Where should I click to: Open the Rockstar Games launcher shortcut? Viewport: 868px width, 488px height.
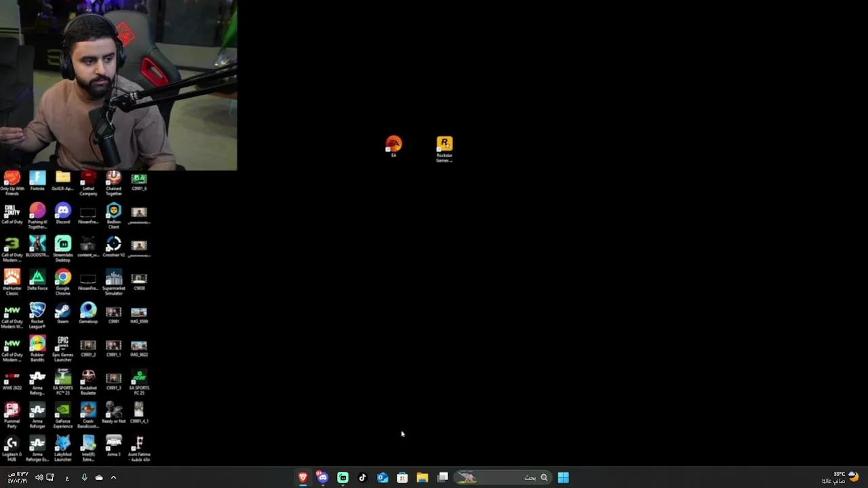(x=444, y=149)
